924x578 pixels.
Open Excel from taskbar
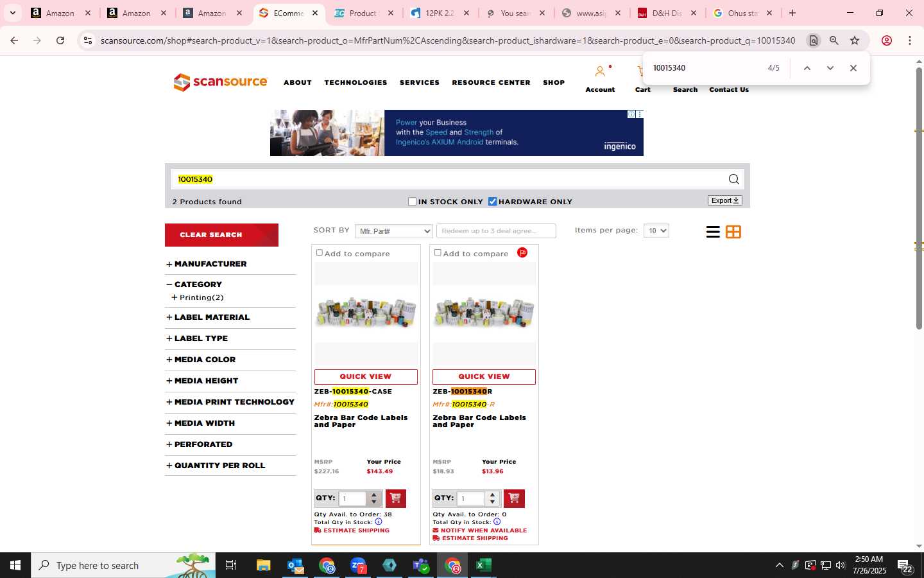pyautogui.click(x=484, y=565)
